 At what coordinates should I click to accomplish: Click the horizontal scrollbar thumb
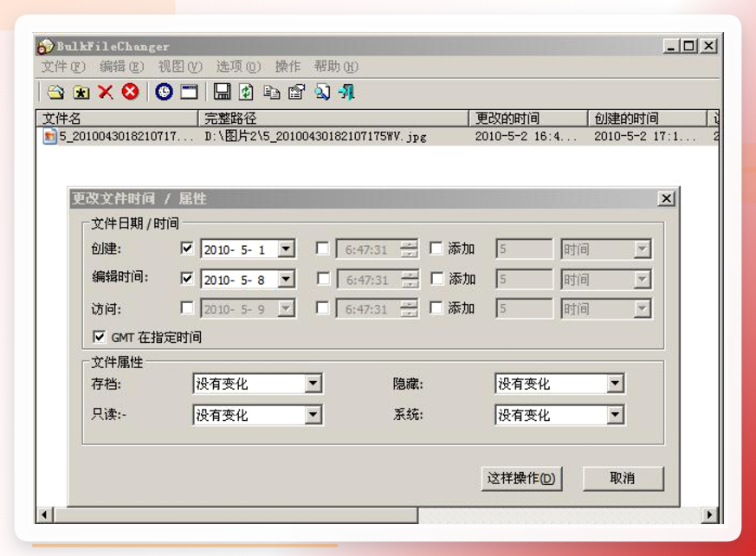point(236,515)
